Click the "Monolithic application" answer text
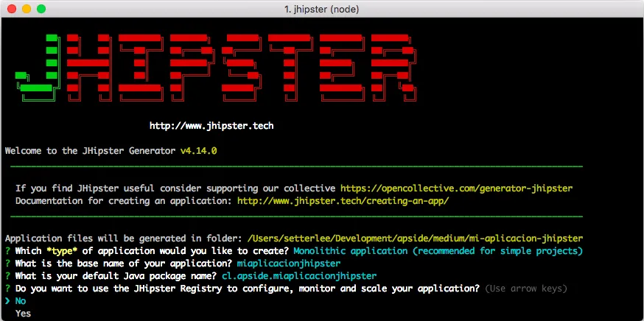Image resolution: width=644 pixels, height=321 pixels. click(438, 251)
